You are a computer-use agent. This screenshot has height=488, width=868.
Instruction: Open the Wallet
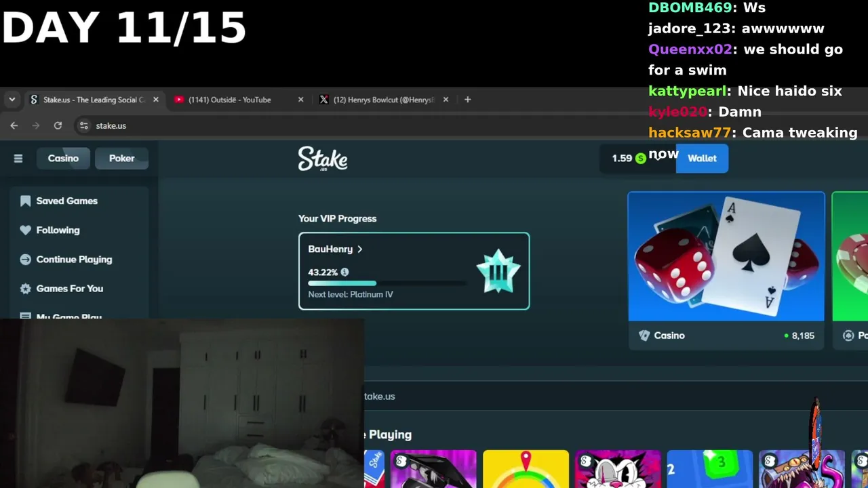(702, 159)
